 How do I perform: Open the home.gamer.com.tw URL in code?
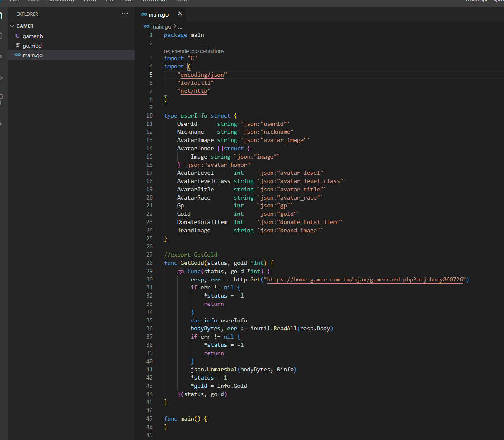365,280
